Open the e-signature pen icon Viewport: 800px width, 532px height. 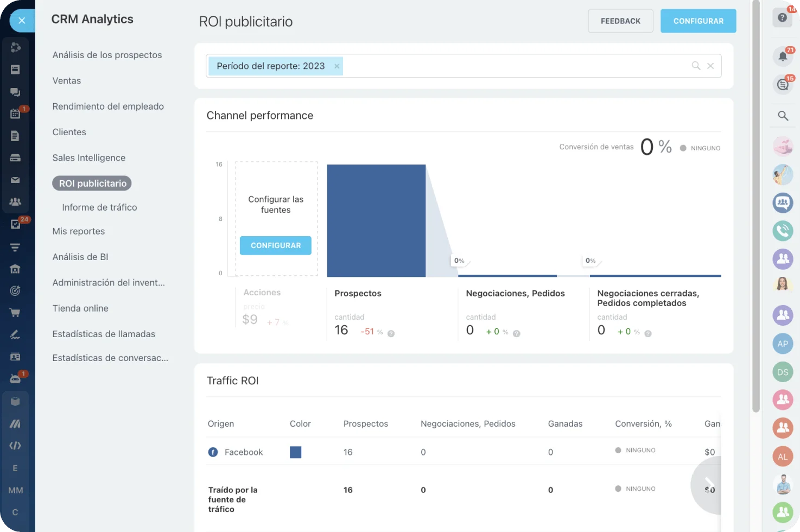pos(15,334)
